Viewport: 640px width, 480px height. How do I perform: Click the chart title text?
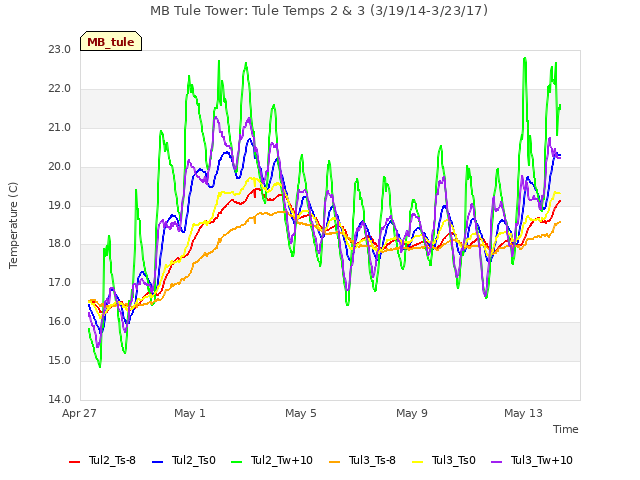point(319,11)
